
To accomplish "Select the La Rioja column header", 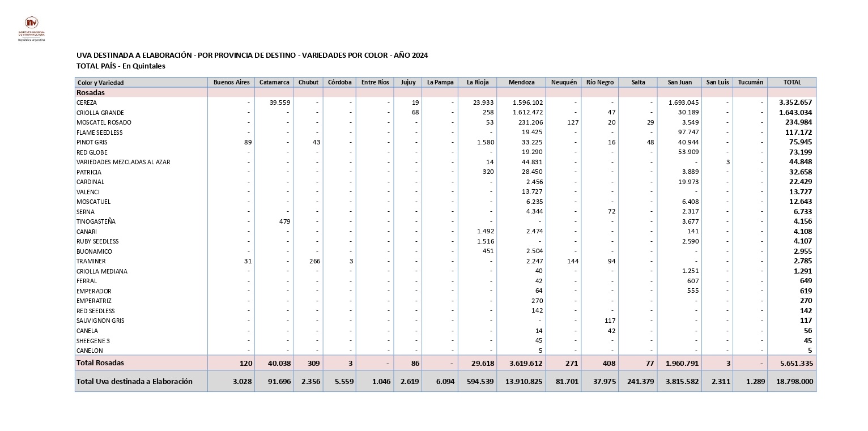I will point(477,83).
